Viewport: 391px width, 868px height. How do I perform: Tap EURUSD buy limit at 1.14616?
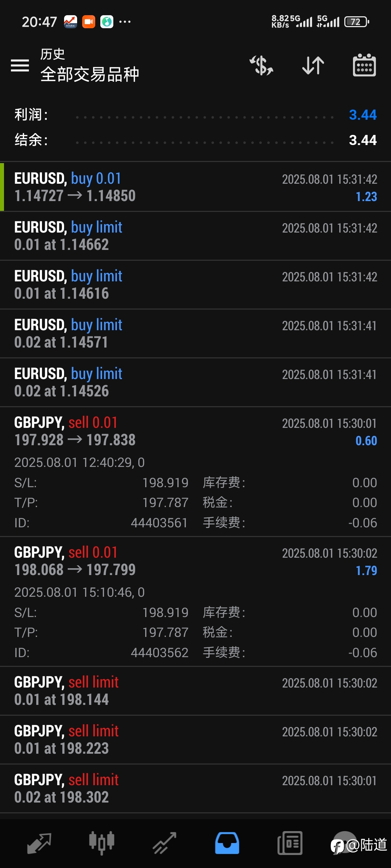coord(195,285)
